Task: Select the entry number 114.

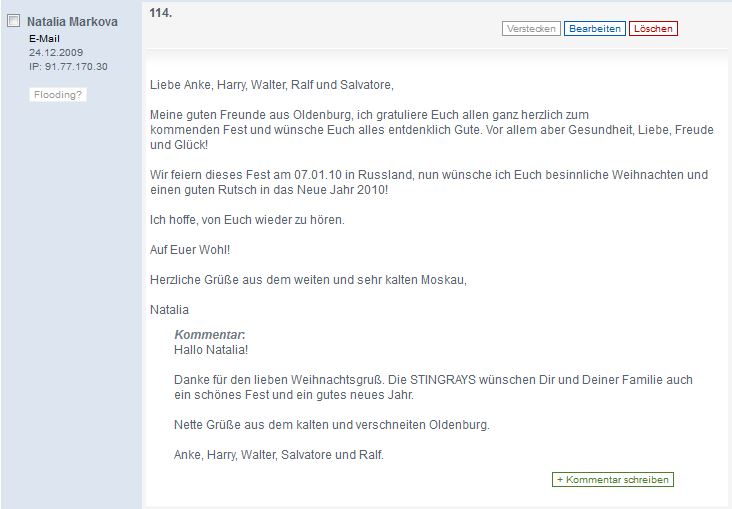Action: click(161, 13)
